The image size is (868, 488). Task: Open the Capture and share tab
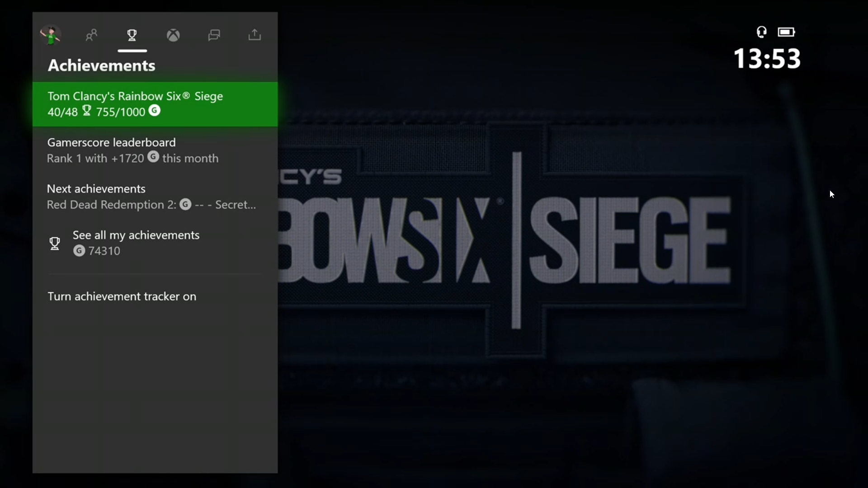point(255,35)
